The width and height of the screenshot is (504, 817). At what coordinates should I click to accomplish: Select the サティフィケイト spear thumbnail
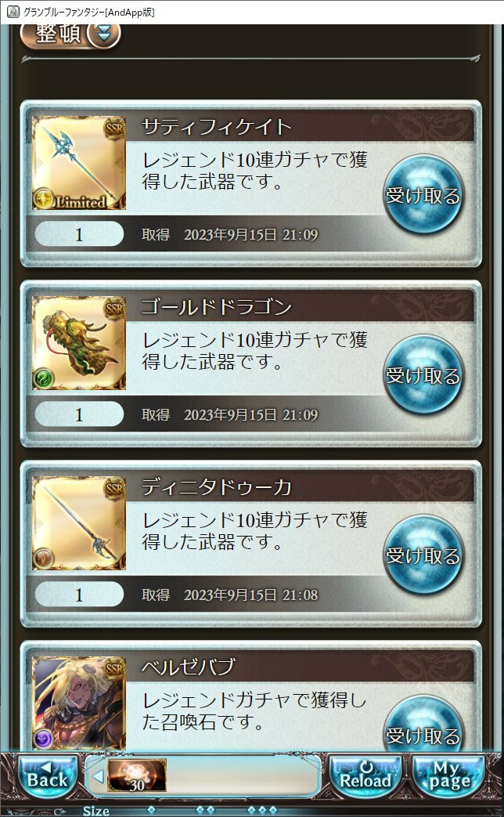coord(78,163)
